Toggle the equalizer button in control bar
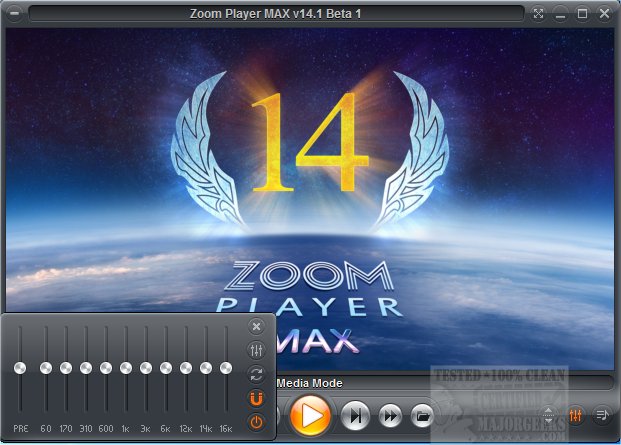Screen dimensions: 621x445 (576, 414)
